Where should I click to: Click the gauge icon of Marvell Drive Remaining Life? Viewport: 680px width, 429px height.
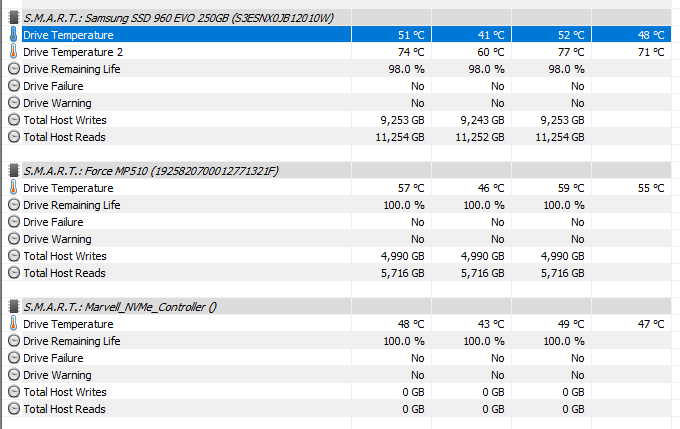tap(14, 341)
